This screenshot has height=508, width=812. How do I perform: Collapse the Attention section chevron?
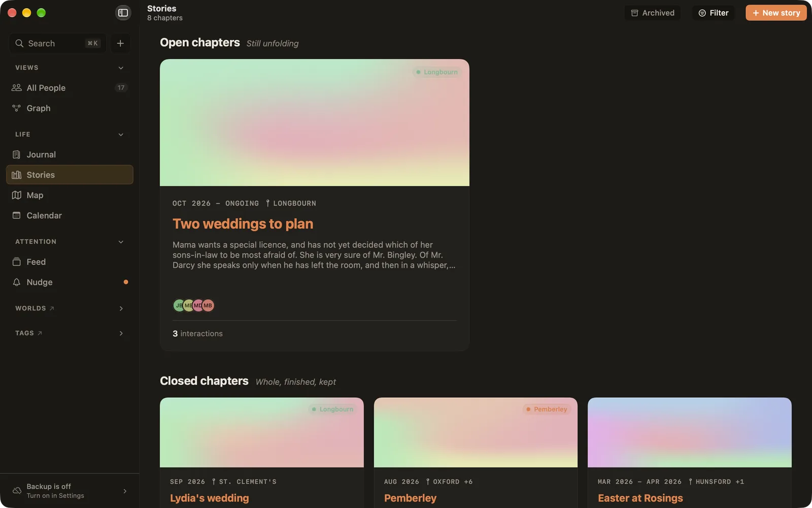(121, 242)
